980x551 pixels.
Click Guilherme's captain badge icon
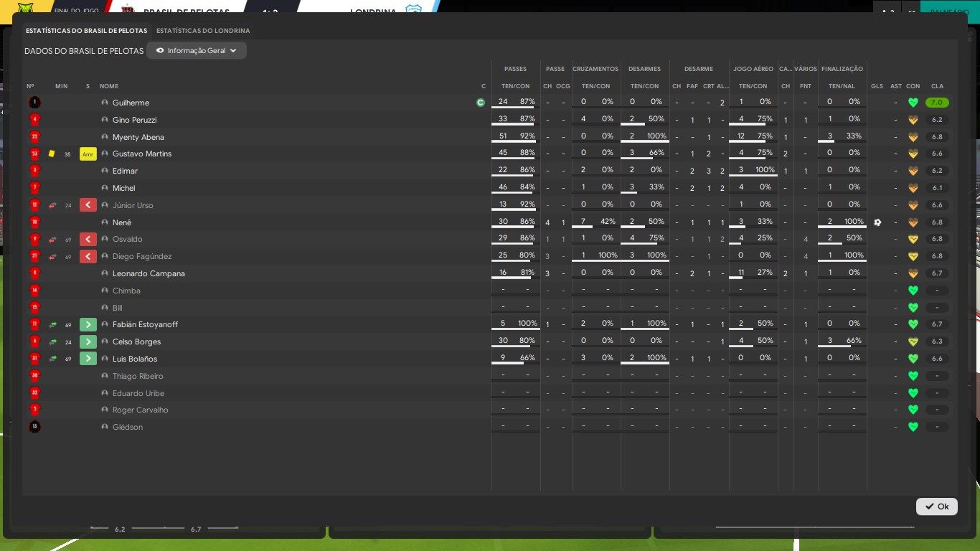pyautogui.click(x=481, y=103)
